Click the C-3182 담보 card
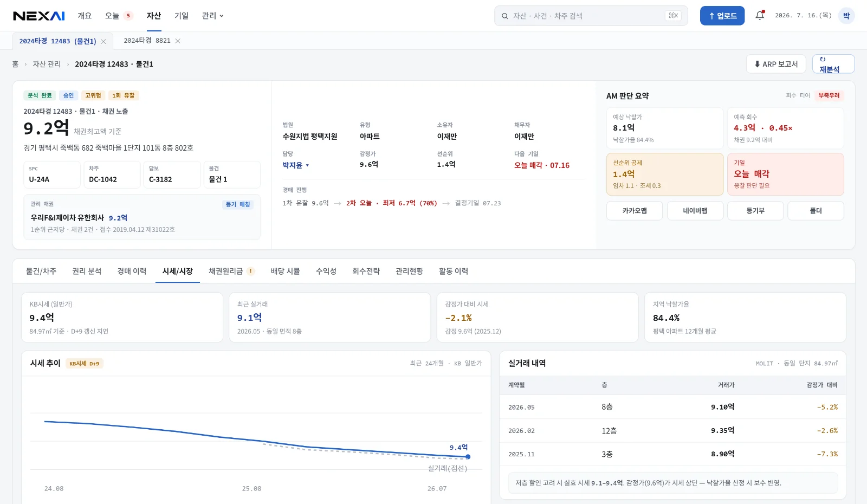Screen dimensions: 867x504 point(172,175)
